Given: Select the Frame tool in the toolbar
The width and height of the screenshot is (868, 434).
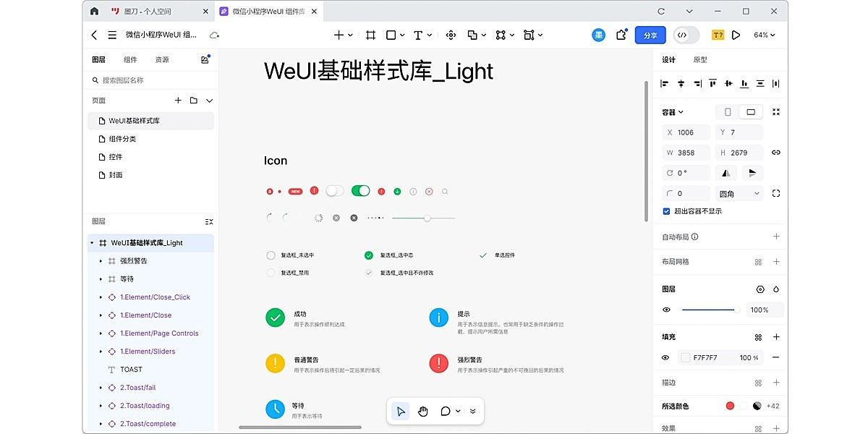Looking at the screenshot, I should click(x=370, y=35).
